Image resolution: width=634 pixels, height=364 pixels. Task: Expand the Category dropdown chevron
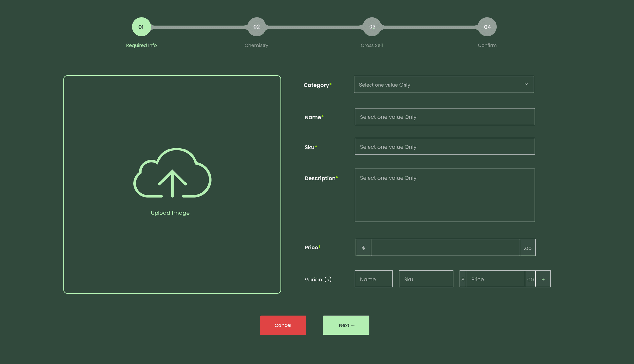click(x=526, y=84)
